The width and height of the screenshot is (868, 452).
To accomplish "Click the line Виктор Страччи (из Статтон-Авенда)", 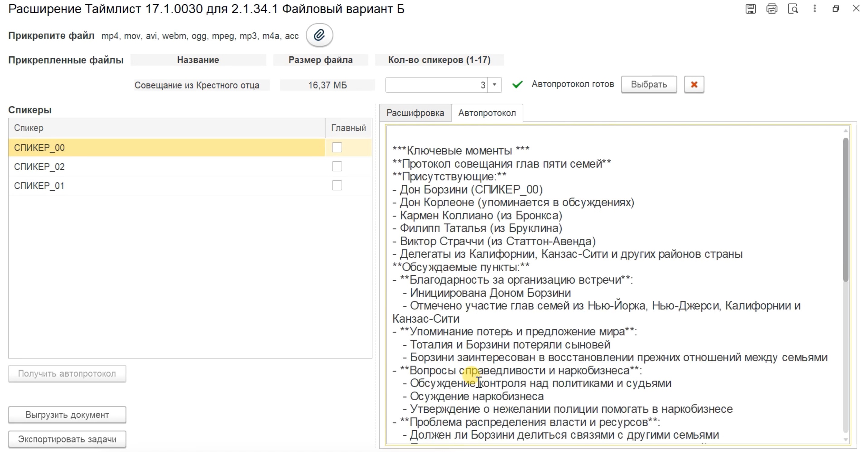I will pyautogui.click(x=494, y=241).
